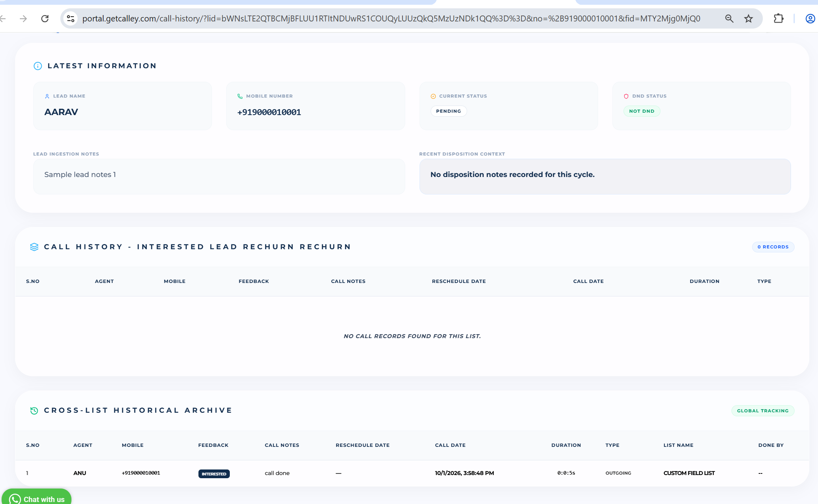Click the agent name ANU in archive row
Image resolution: width=818 pixels, height=504 pixels.
[80, 473]
